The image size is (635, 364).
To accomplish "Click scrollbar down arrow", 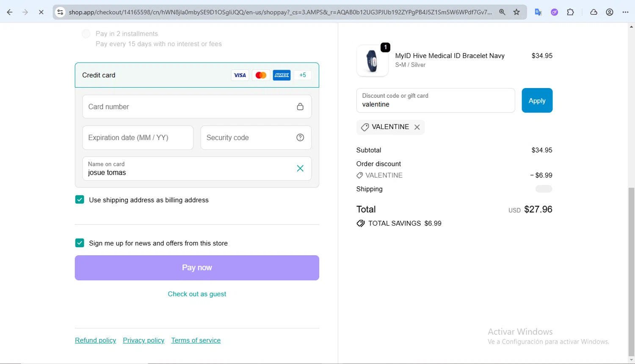I will point(631,360).
